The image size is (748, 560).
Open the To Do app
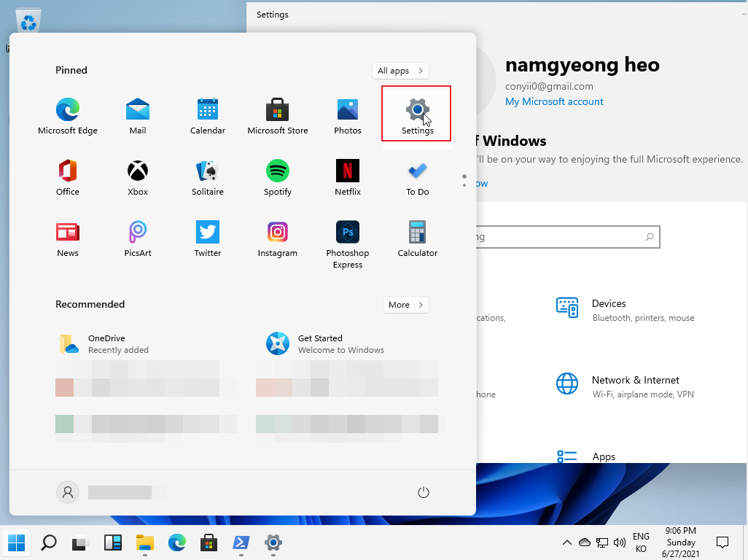tap(418, 177)
